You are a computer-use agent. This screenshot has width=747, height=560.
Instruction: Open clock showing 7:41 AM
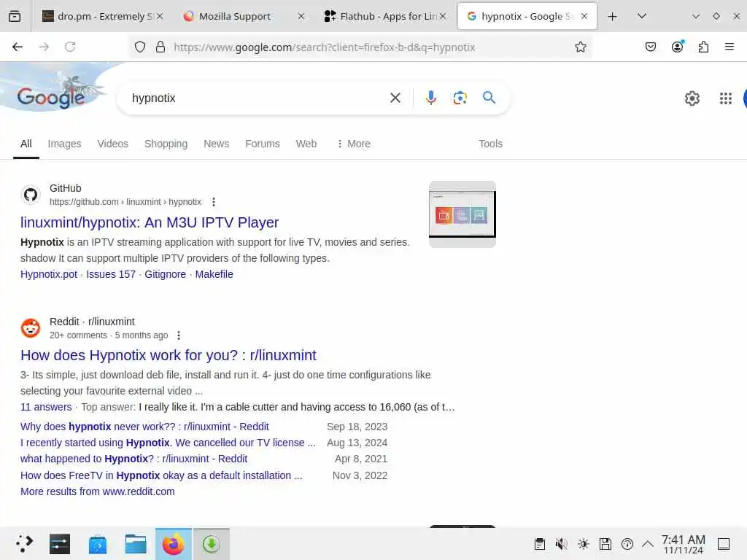pyautogui.click(x=683, y=544)
